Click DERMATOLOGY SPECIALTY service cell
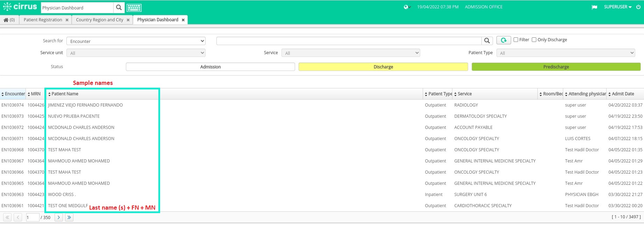644x225 pixels. pos(480,116)
